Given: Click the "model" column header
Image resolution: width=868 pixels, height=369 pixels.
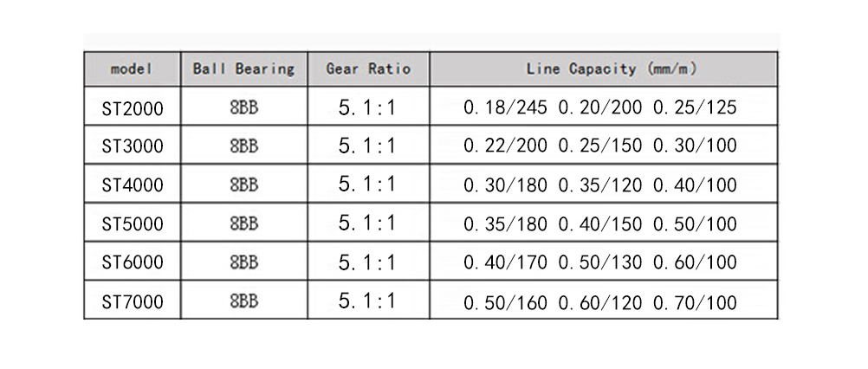Looking at the screenshot, I should click(x=132, y=69).
